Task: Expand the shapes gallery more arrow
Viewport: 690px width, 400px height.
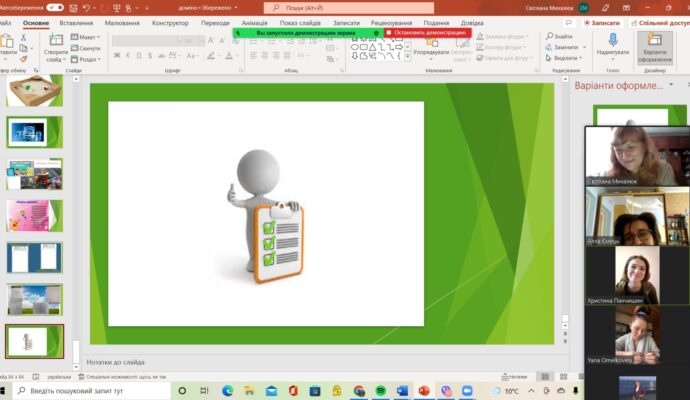Action: (407, 56)
